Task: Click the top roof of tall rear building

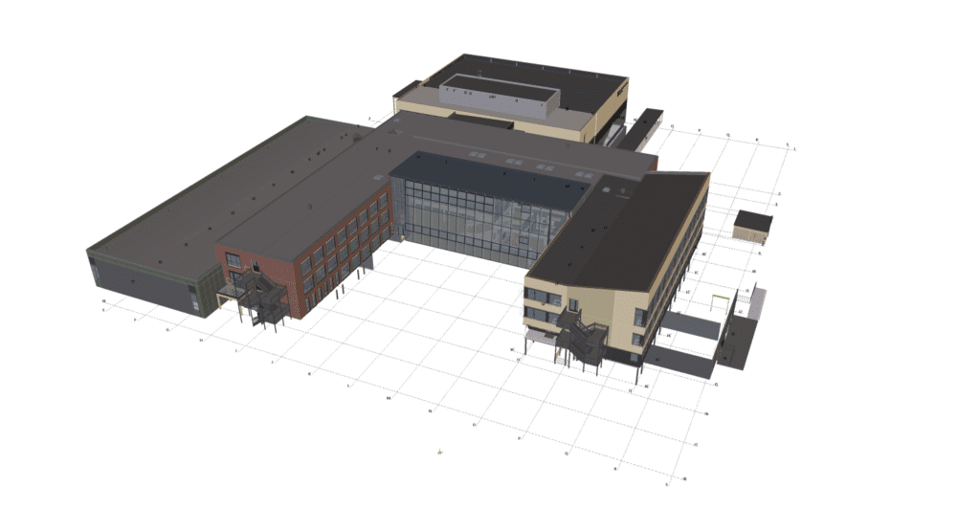Action: tap(546, 77)
